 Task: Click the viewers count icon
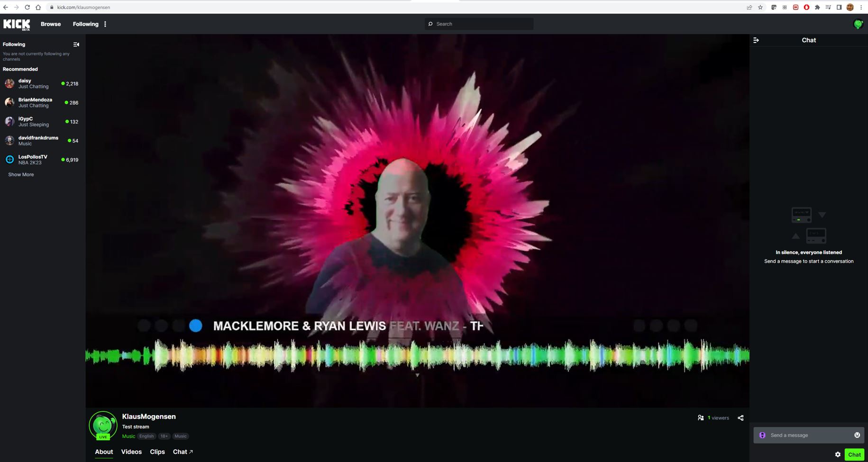[701, 418]
